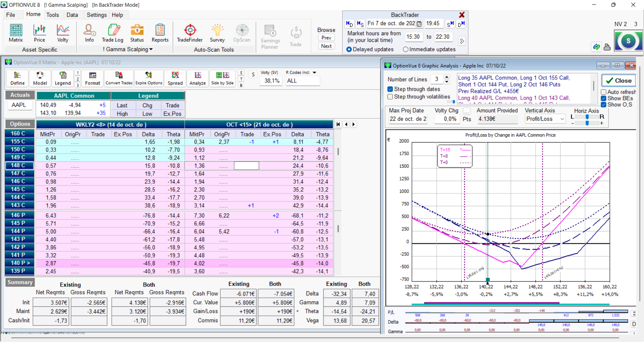644x342 pixels.
Task: Open the R Codes Incl dropdown arrow
Action: (x=314, y=73)
